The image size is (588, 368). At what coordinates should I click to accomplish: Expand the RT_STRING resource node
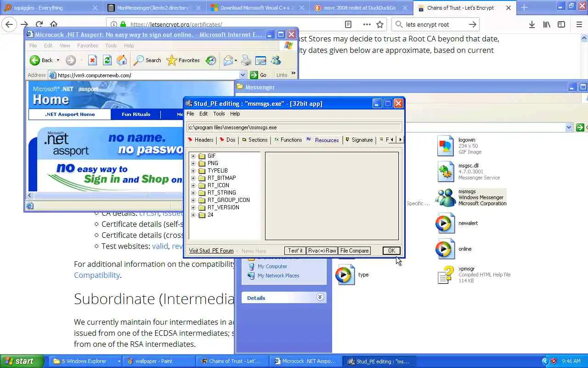tap(193, 193)
